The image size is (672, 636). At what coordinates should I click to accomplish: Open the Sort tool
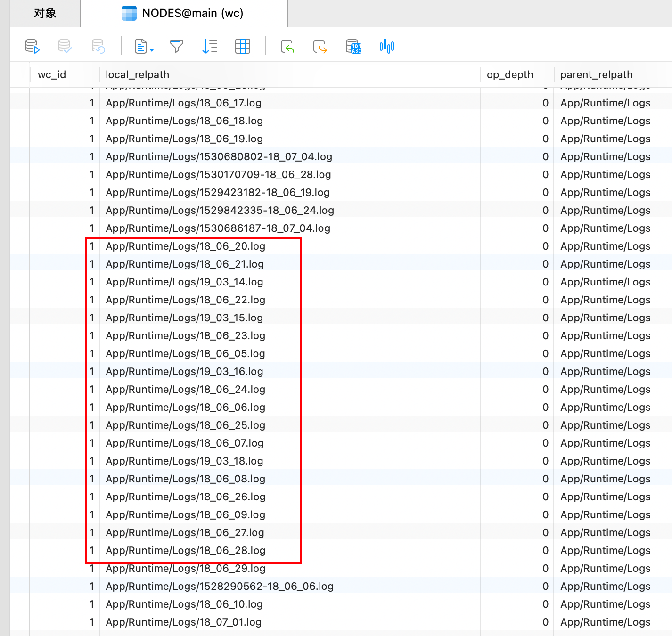[x=210, y=46]
